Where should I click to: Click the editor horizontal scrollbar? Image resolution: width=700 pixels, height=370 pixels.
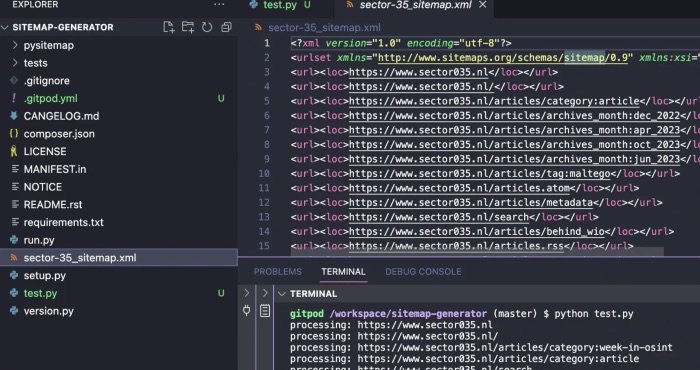pyautogui.click(x=477, y=252)
